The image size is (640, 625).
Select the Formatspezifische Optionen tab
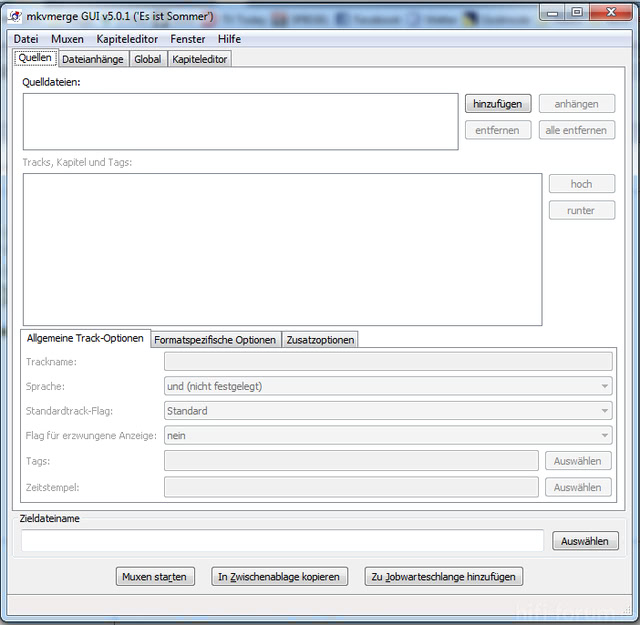click(215, 340)
